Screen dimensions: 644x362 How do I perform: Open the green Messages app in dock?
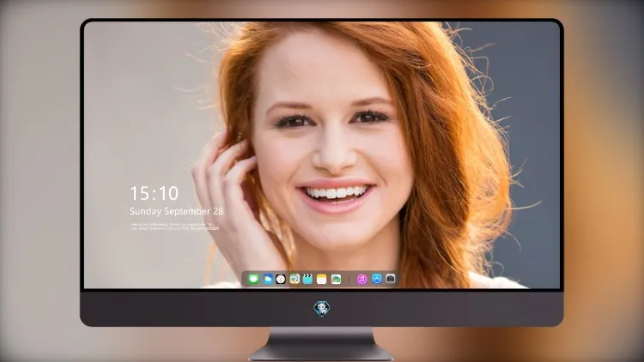[253, 279]
